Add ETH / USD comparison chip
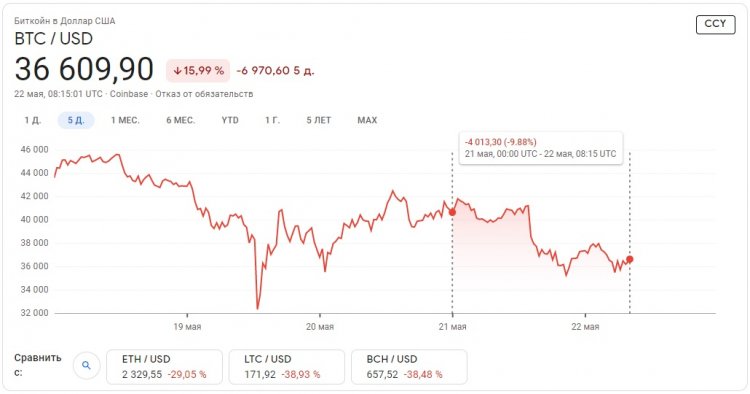The width and height of the screenshot is (750, 394). 164,367
